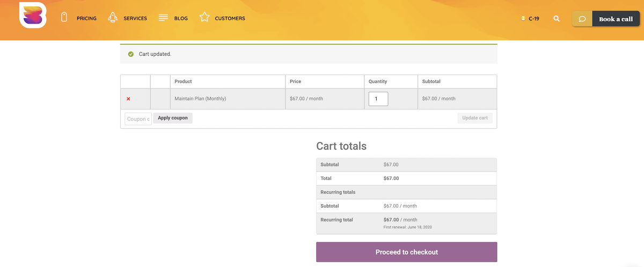Open the Pricing menu item
The width and height of the screenshot is (644, 267).
[86, 18]
